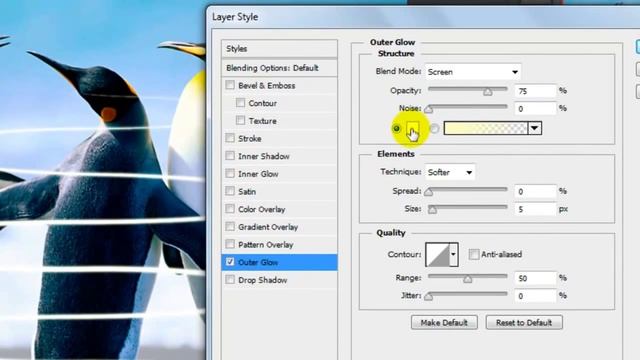Enable the Bevel & Emboss checkbox

point(230,85)
